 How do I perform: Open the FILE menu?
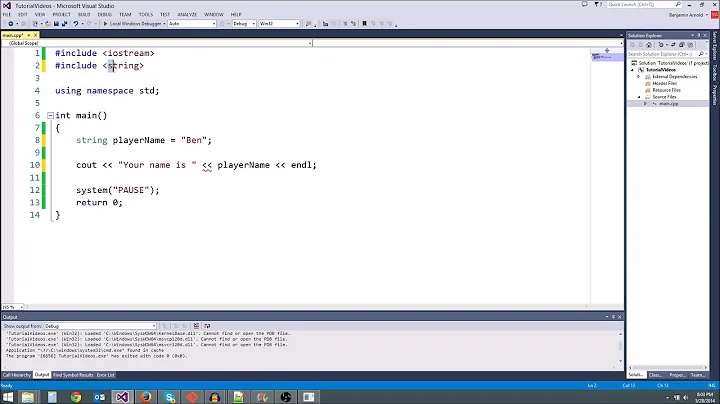7,15
